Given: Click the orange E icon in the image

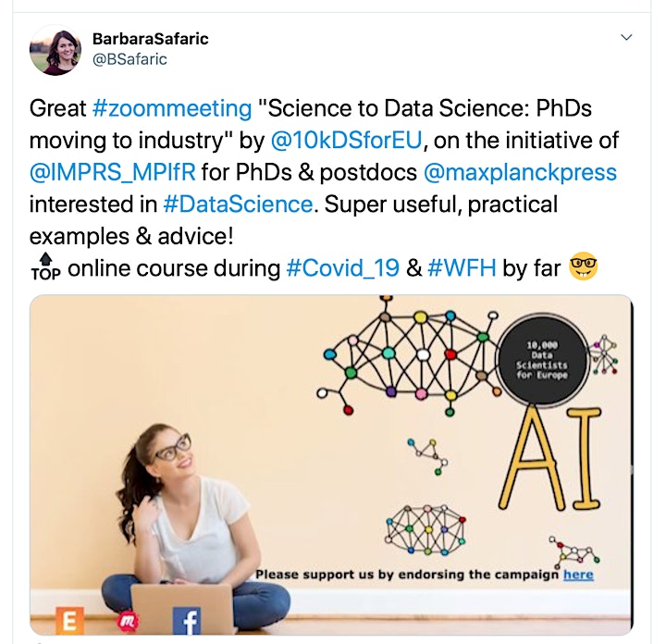Looking at the screenshot, I should (69, 621).
